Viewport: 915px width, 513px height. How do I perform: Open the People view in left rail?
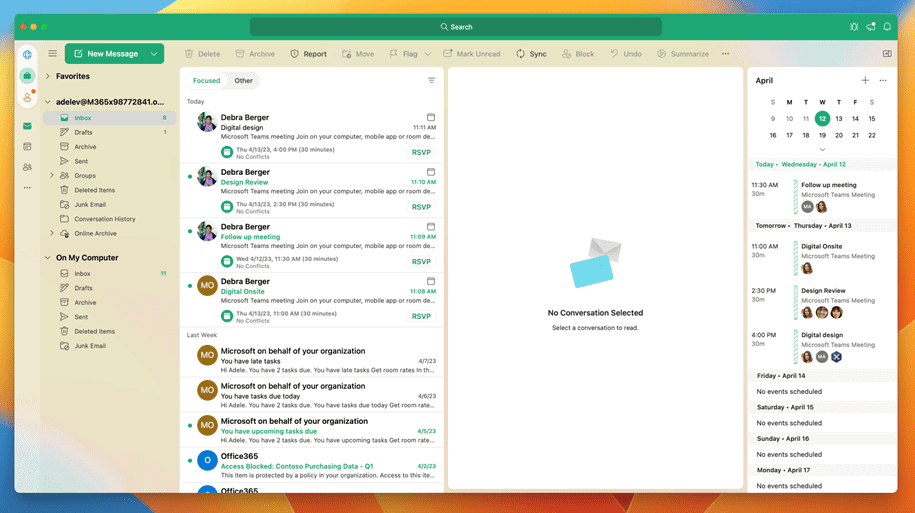[x=27, y=167]
